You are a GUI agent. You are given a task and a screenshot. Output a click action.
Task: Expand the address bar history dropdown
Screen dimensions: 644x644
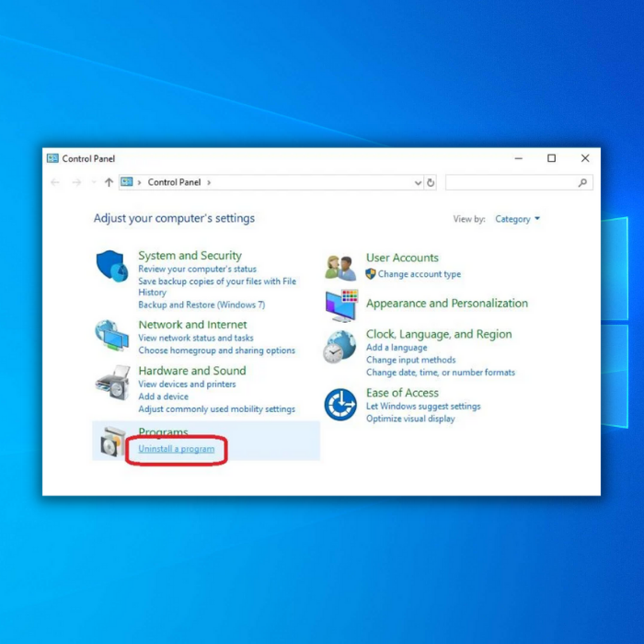coord(418,183)
